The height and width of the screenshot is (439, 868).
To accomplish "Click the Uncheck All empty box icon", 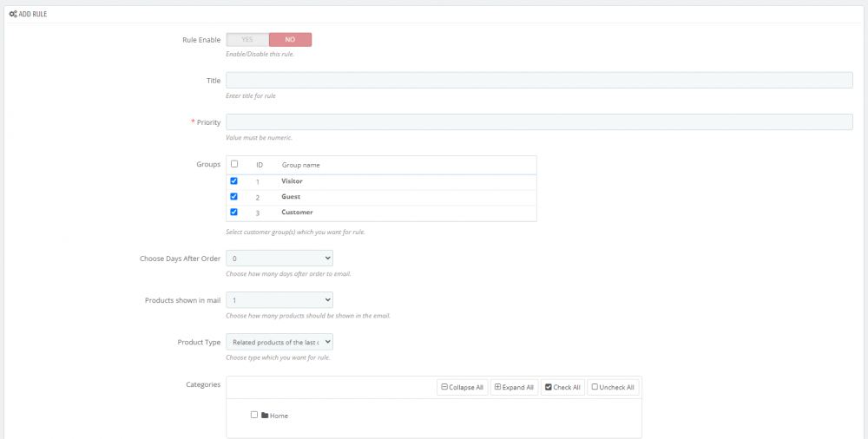I will point(595,387).
